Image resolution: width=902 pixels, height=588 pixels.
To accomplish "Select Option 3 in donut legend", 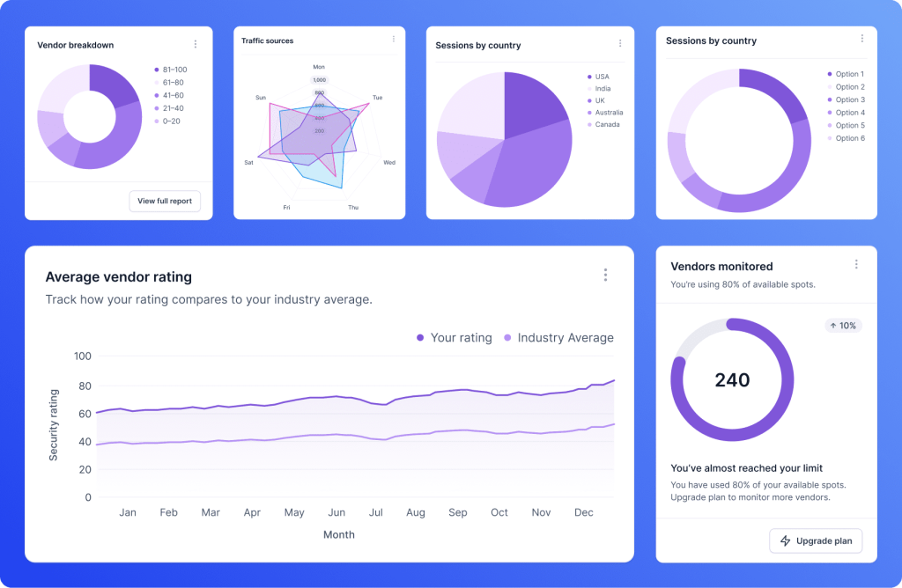I will coord(849,99).
